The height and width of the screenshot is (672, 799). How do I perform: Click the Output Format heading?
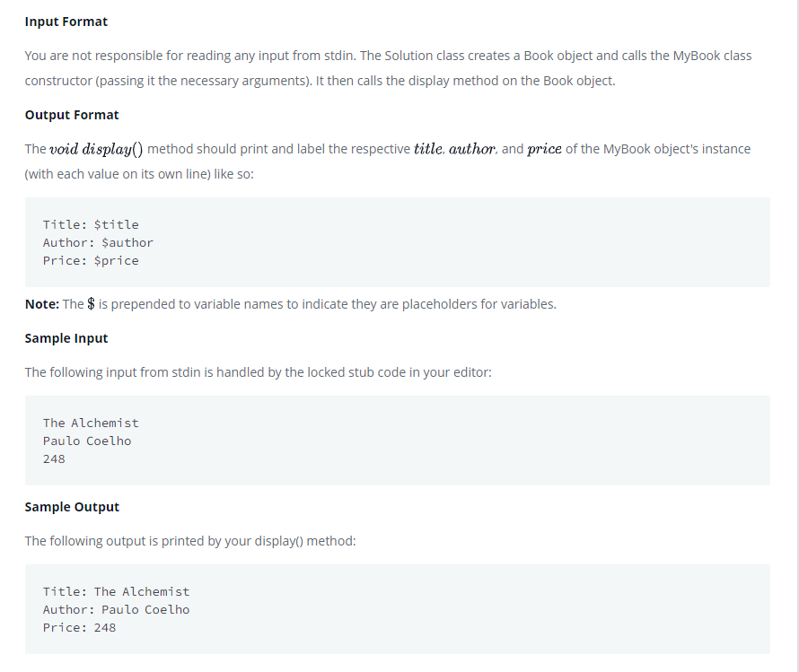tap(72, 115)
